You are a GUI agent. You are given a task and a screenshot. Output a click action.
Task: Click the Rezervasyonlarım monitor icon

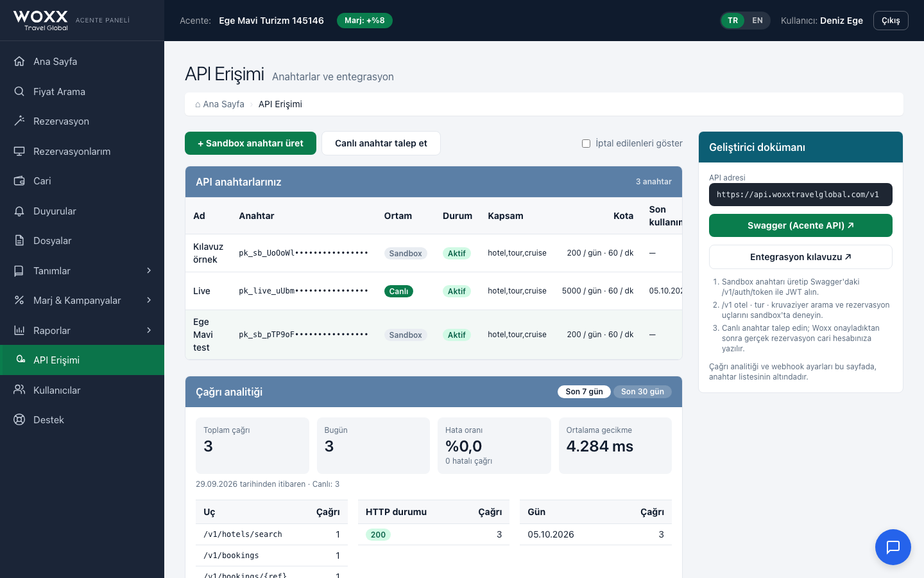[x=19, y=151]
